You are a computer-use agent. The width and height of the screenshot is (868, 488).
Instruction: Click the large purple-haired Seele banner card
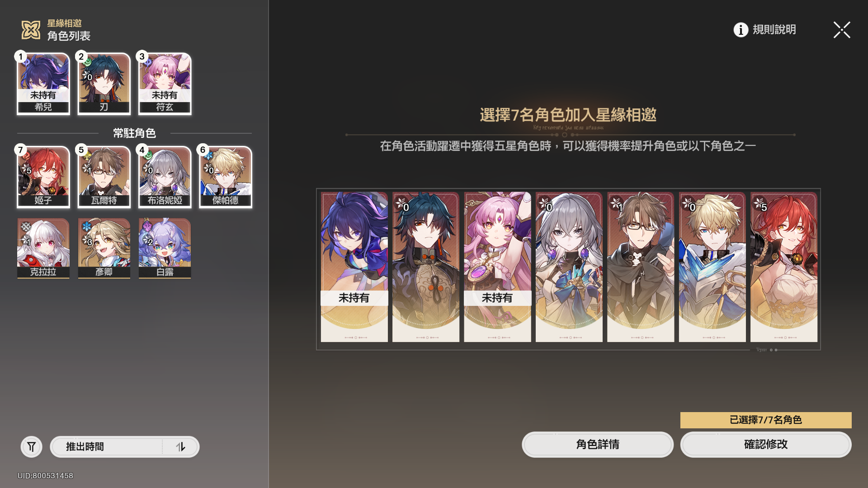[354, 267]
